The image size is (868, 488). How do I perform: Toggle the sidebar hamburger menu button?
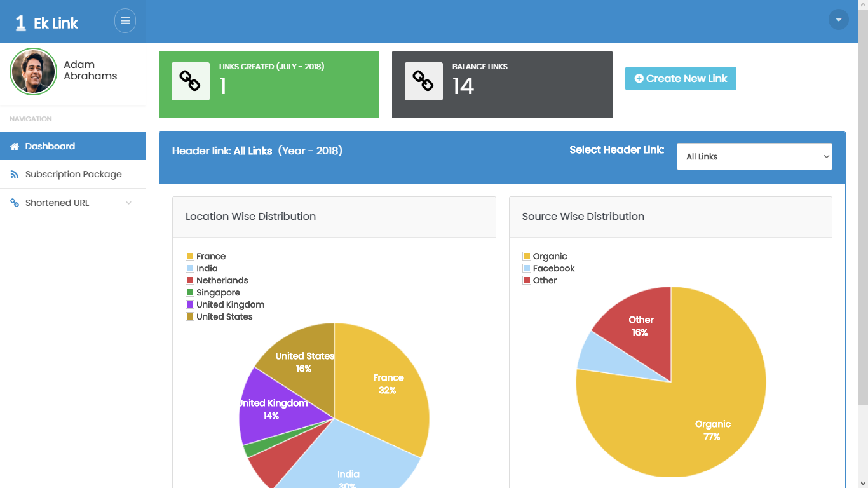pyautogui.click(x=125, y=21)
